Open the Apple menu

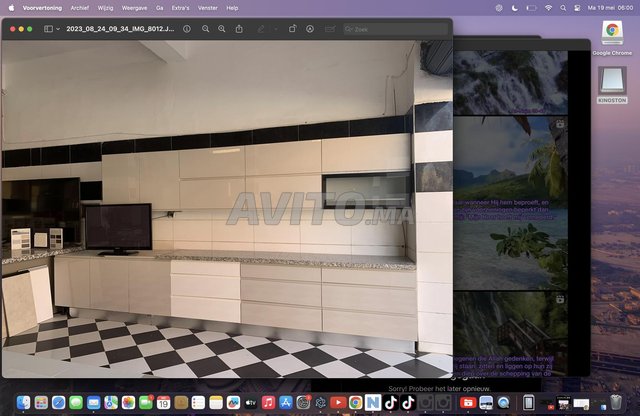tap(10, 7)
